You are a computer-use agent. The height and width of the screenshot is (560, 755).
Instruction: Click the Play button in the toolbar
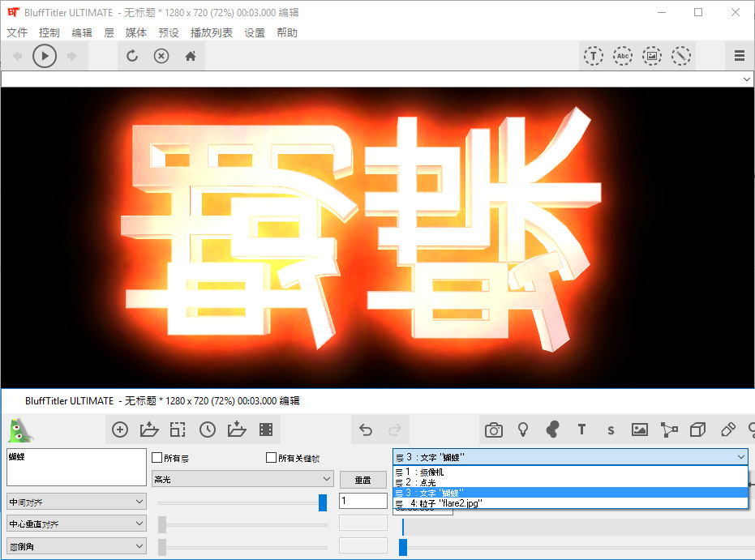[45, 56]
